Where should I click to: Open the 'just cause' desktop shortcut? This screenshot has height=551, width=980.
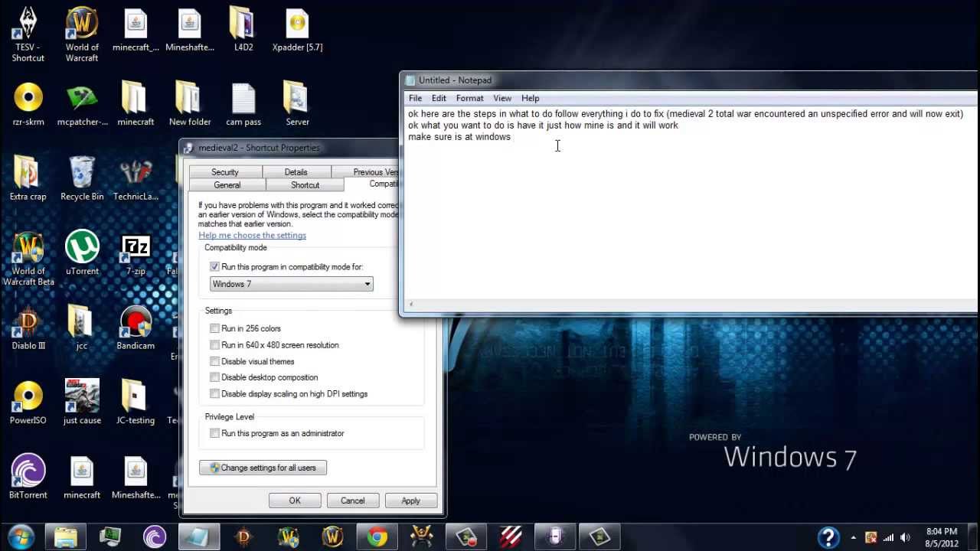coord(82,402)
